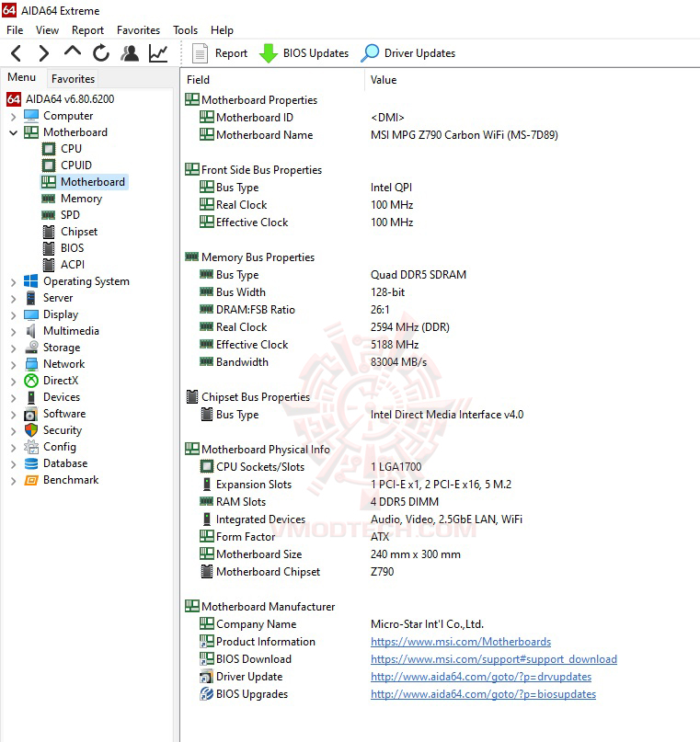The width and height of the screenshot is (700, 742).
Task: Open the MSI Motherboards product link
Action: click(461, 642)
